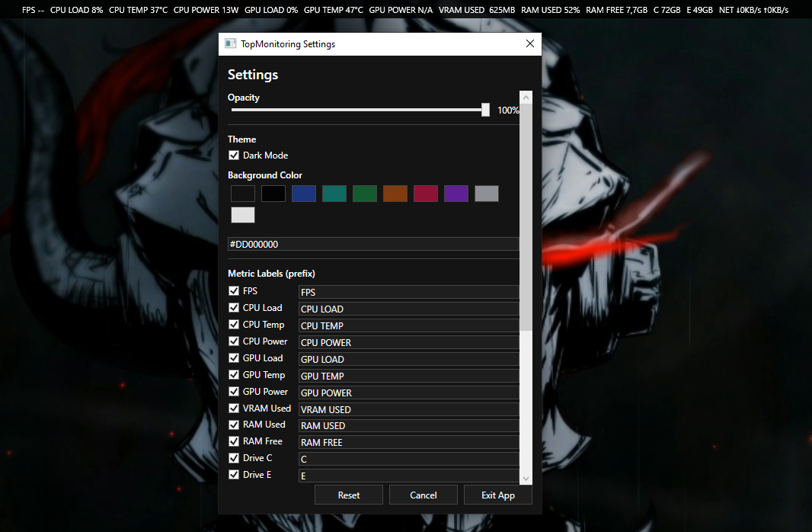Viewport: 812px width, 532px height.
Task: Uncheck the GPU Power metric label
Action: [x=234, y=391]
